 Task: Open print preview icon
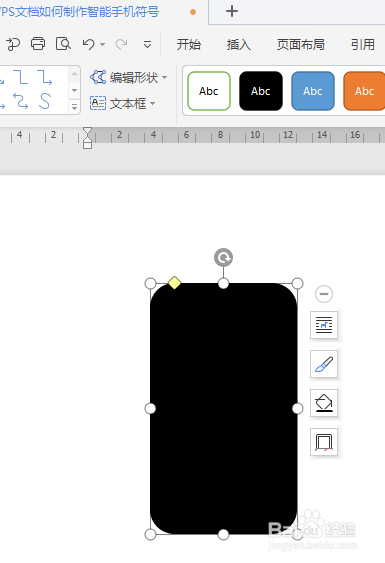[63, 44]
